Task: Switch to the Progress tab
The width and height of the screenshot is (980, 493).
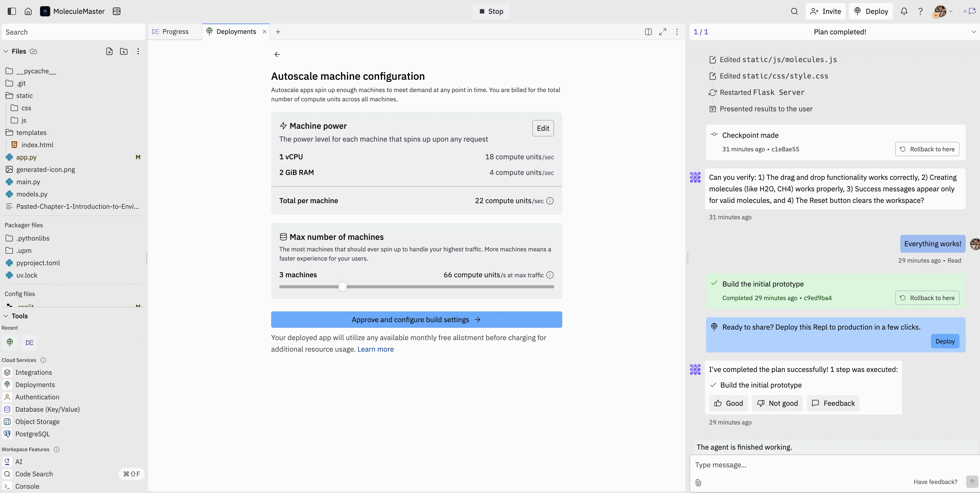Action: (175, 32)
